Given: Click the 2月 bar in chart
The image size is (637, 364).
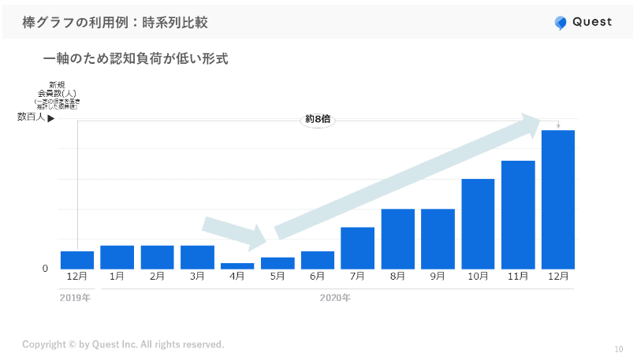Looking at the screenshot, I should pos(157,258).
